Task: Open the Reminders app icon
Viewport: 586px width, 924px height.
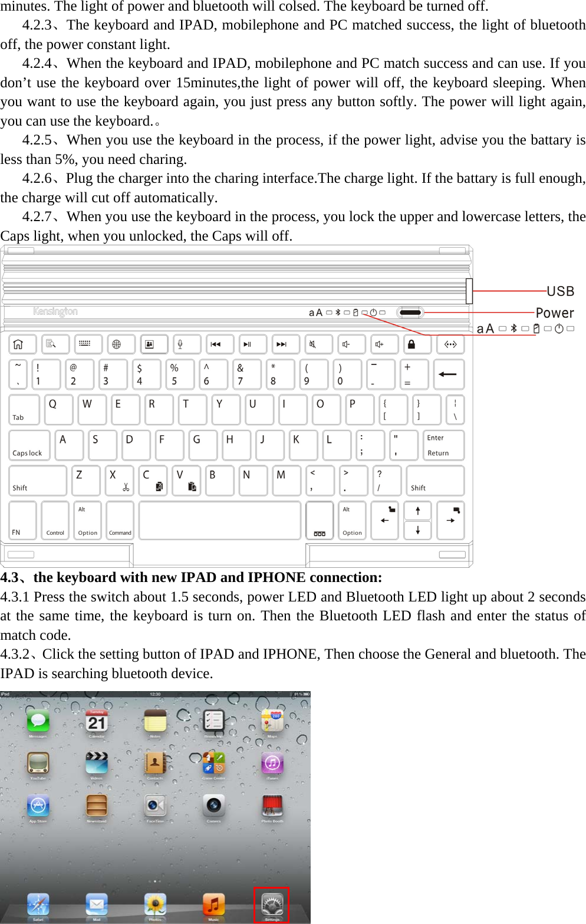Action: tap(213, 721)
